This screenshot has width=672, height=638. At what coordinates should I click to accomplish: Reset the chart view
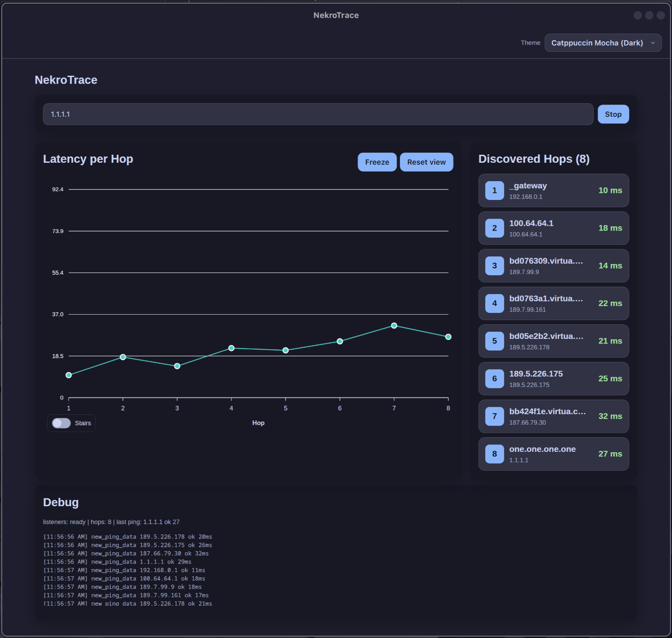point(426,162)
